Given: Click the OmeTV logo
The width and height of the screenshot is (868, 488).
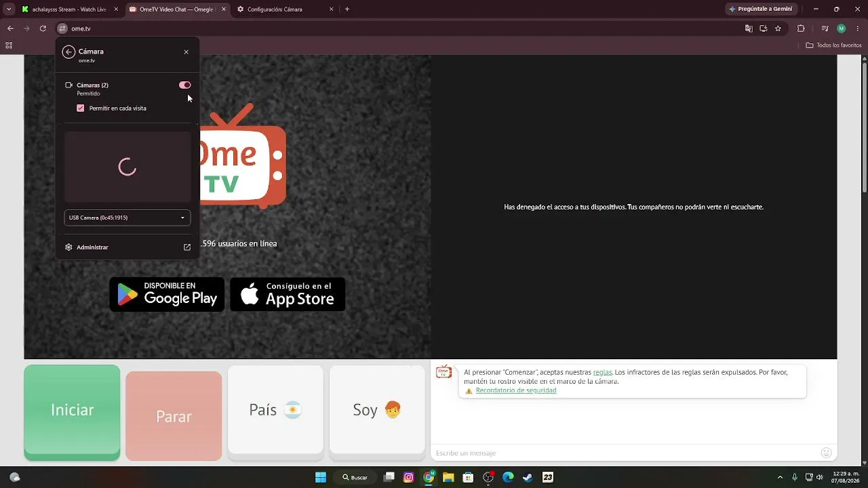Looking at the screenshot, I should tap(243, 155).
